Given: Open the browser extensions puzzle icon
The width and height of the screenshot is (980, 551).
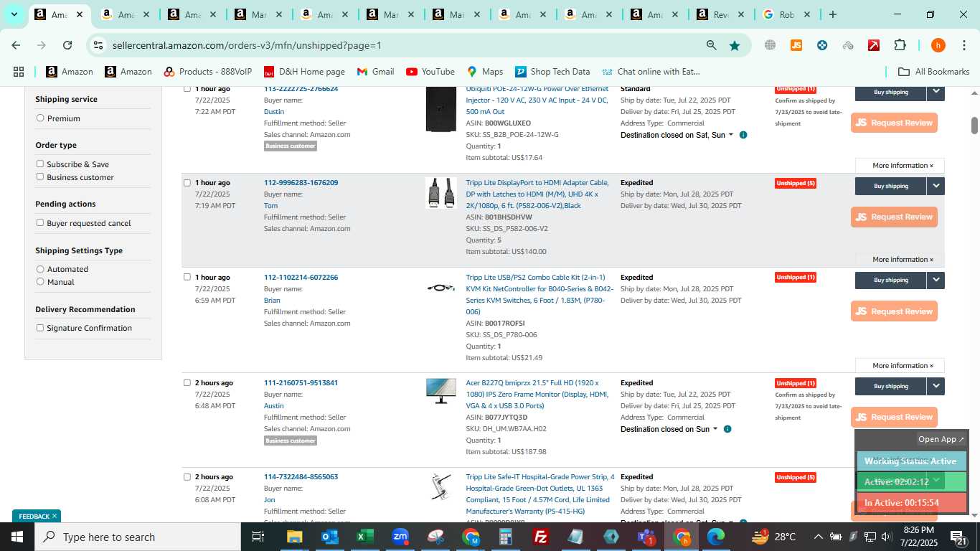Looking at the screenshot, I should pyautogui.click(x=900, y=45).
